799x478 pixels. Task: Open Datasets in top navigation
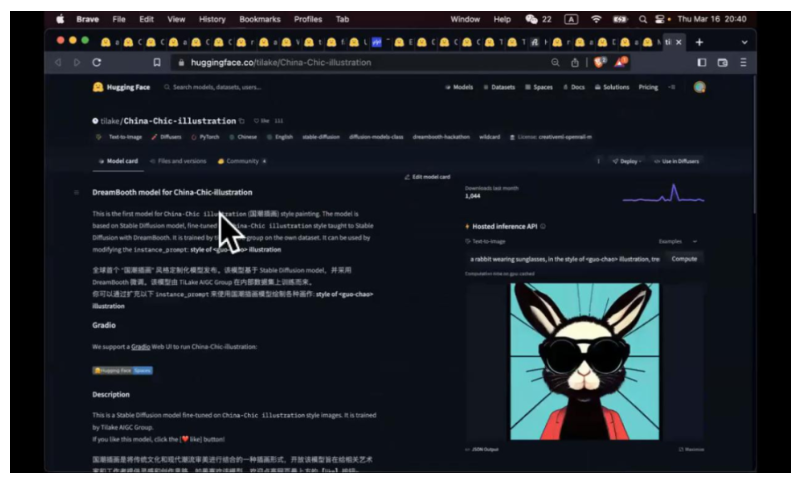[x=499, y=87]
